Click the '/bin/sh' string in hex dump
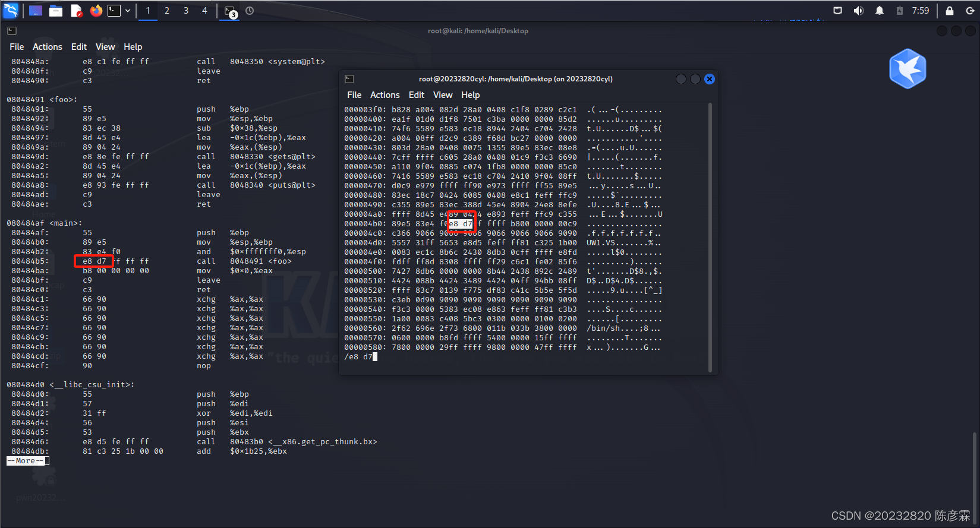 (603, 328)
